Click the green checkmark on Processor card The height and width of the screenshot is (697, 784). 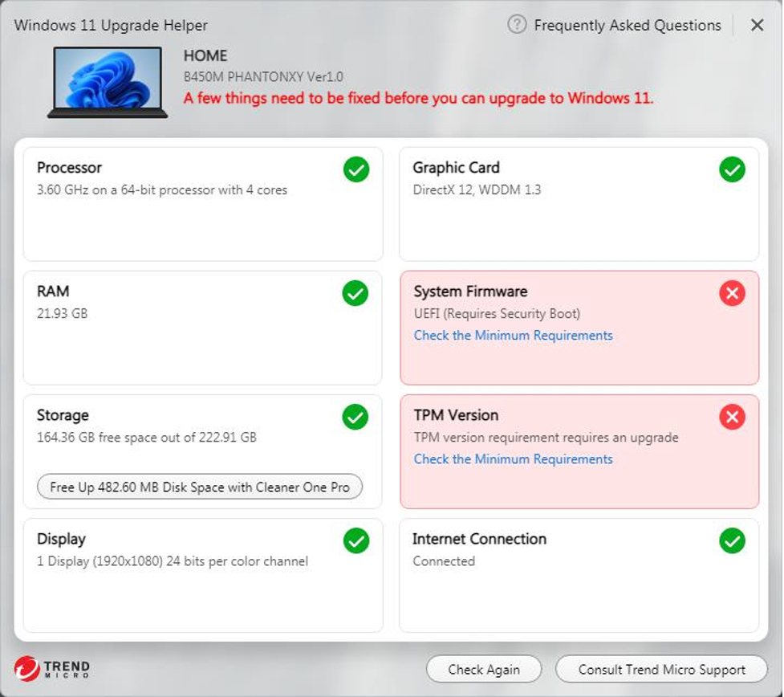(356, 169)
